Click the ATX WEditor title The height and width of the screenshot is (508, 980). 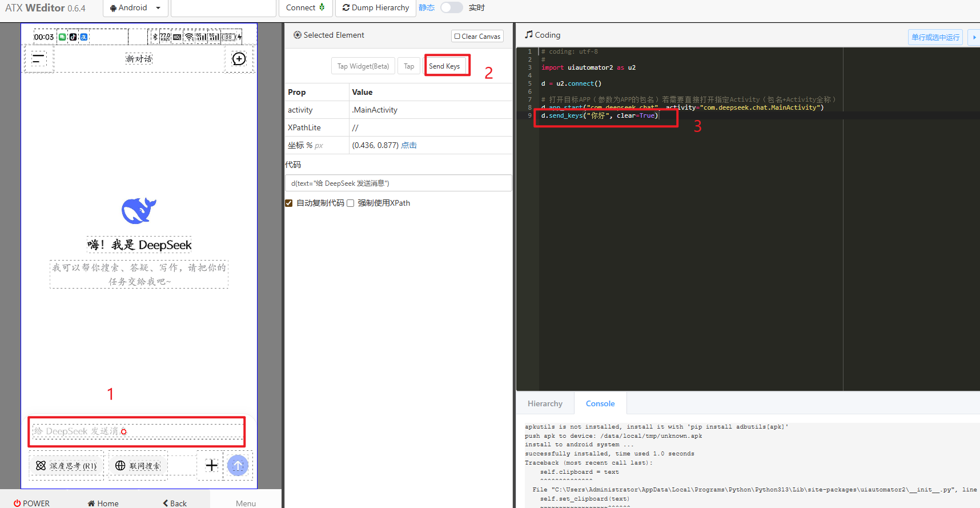(45, 8)
